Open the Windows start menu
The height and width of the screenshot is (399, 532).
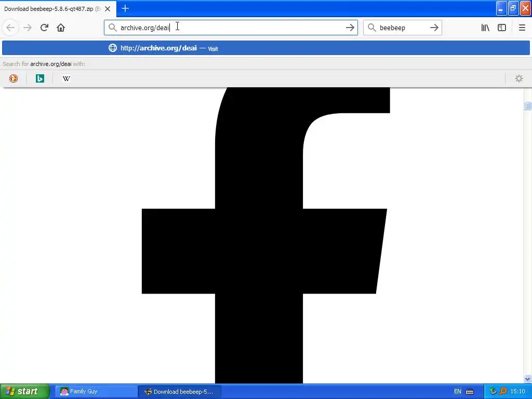point(25,391)
